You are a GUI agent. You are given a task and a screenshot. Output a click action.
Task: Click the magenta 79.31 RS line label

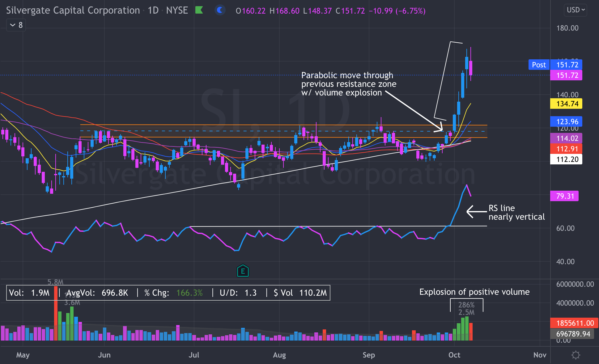(x=565, y=196)
